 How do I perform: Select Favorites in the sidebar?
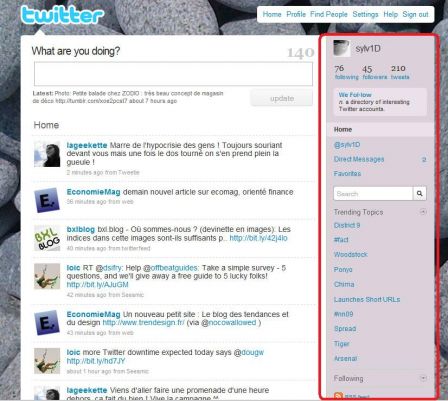point(347,174)
